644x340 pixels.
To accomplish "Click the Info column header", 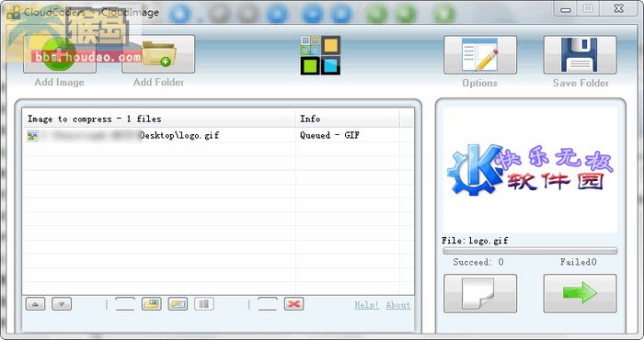I will coord(347,119).
